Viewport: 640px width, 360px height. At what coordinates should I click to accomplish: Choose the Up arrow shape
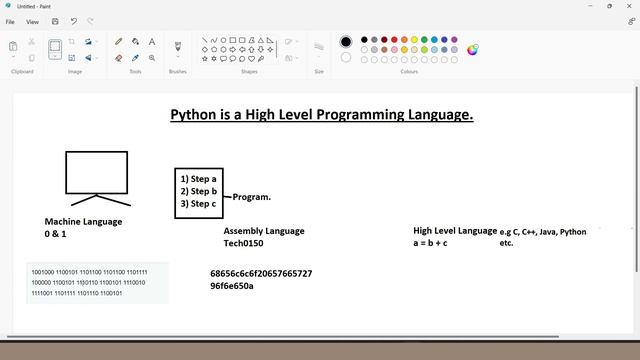(x=251, y=49)
